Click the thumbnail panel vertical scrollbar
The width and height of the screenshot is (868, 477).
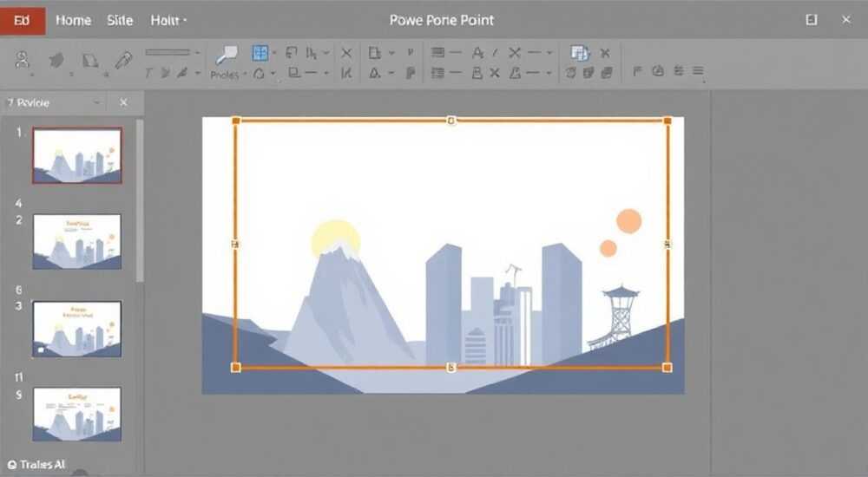pos(140,200)
